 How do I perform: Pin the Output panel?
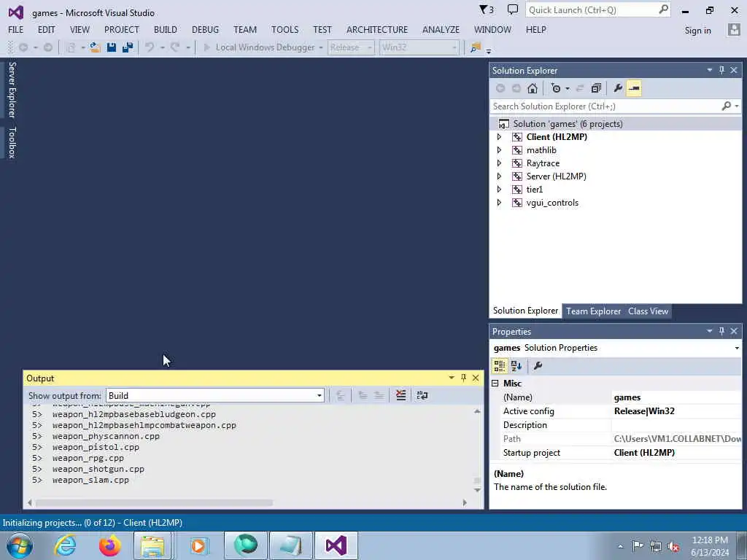pos(463,378)
